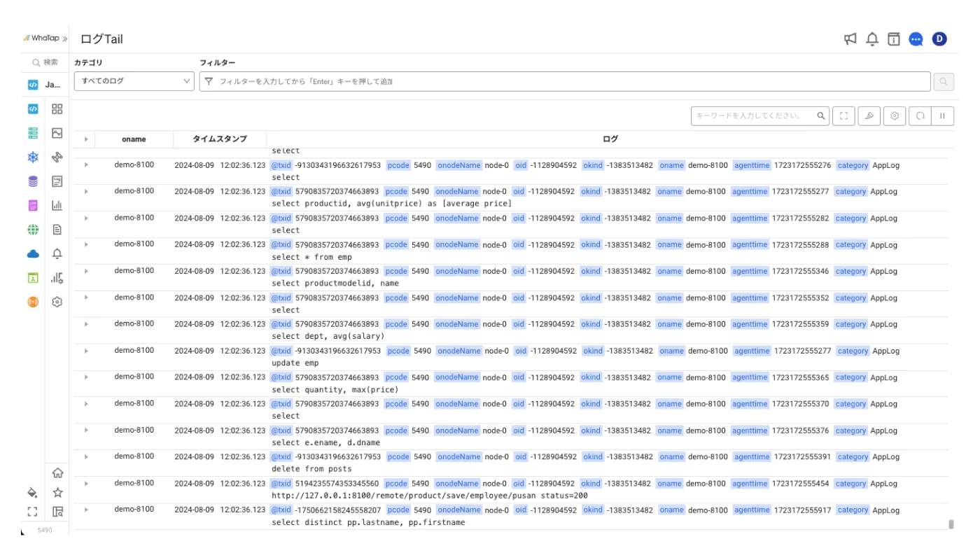Click the fullscreen icon in the log toolbar

tap(843, 116)
